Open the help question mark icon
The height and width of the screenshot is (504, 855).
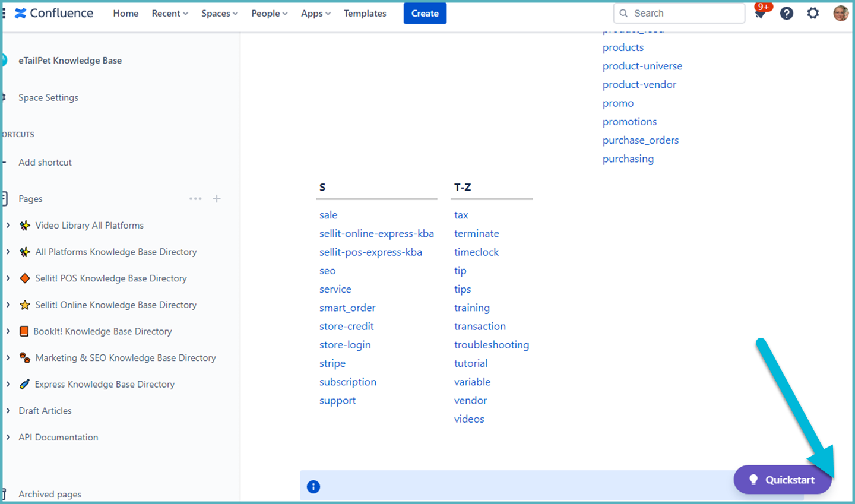click(787, 13)
